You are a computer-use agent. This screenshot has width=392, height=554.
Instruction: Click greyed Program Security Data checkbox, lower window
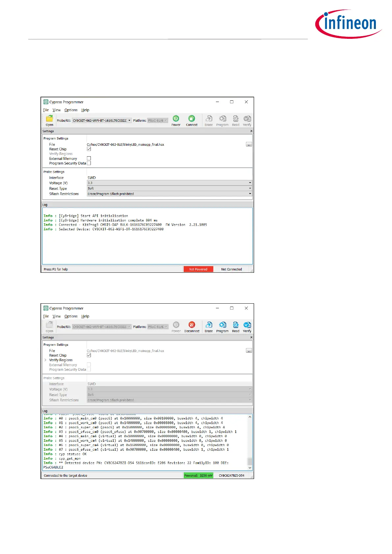(x=89, y=369)
